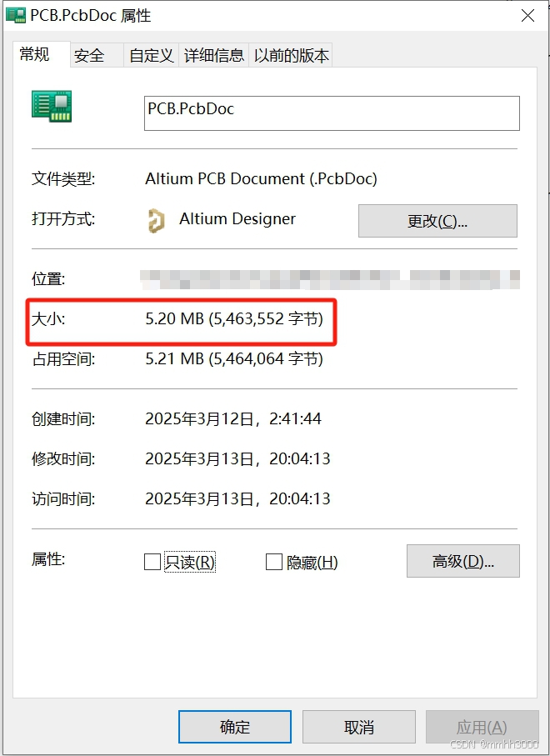
Task: Click the PCB.PcbDoc file name field
Action: tap(332, 113)
